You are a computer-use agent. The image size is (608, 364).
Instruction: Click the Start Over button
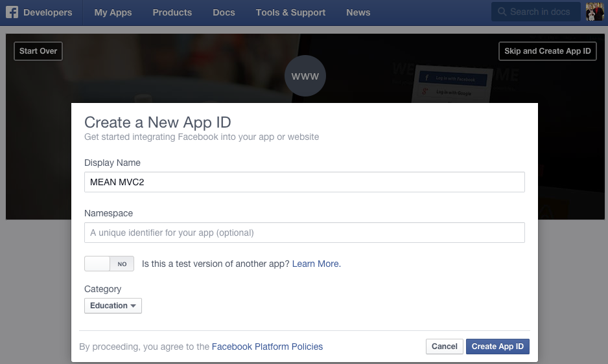coord(38,51)
